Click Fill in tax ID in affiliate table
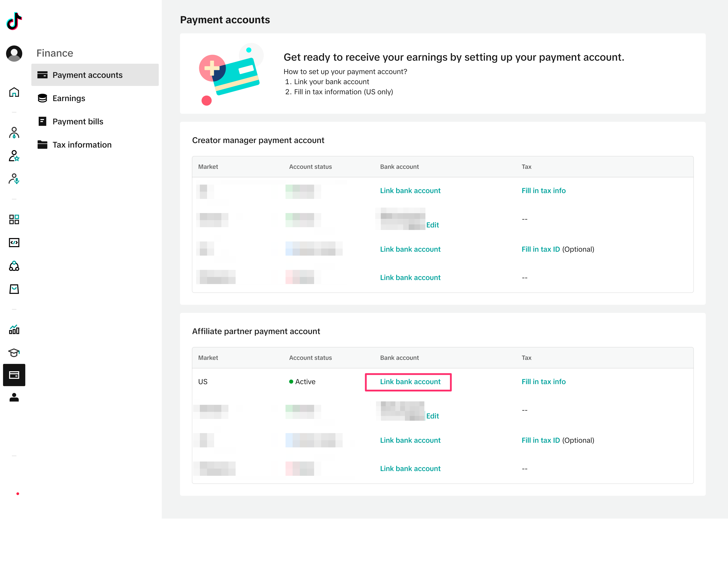The width and height of the screenshot is (728, 561). pyautogui.click(x=540, y=440)
